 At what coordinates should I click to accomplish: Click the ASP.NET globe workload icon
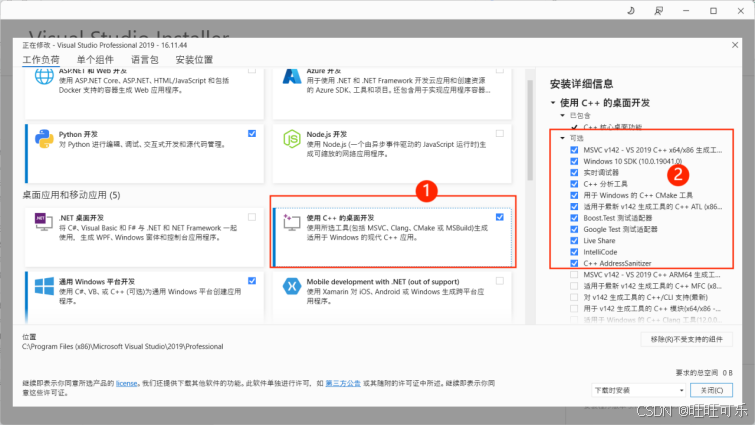(x=44, y=77)
